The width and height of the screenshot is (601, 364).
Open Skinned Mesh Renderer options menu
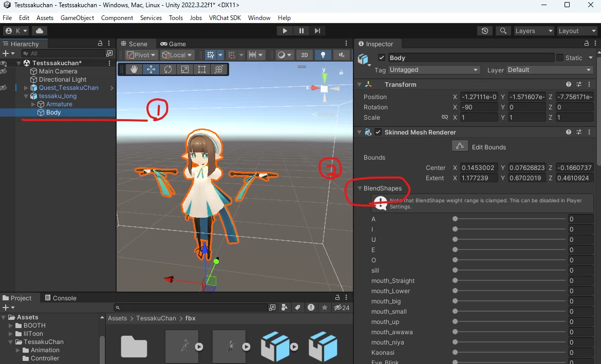[x=589, y=132]
